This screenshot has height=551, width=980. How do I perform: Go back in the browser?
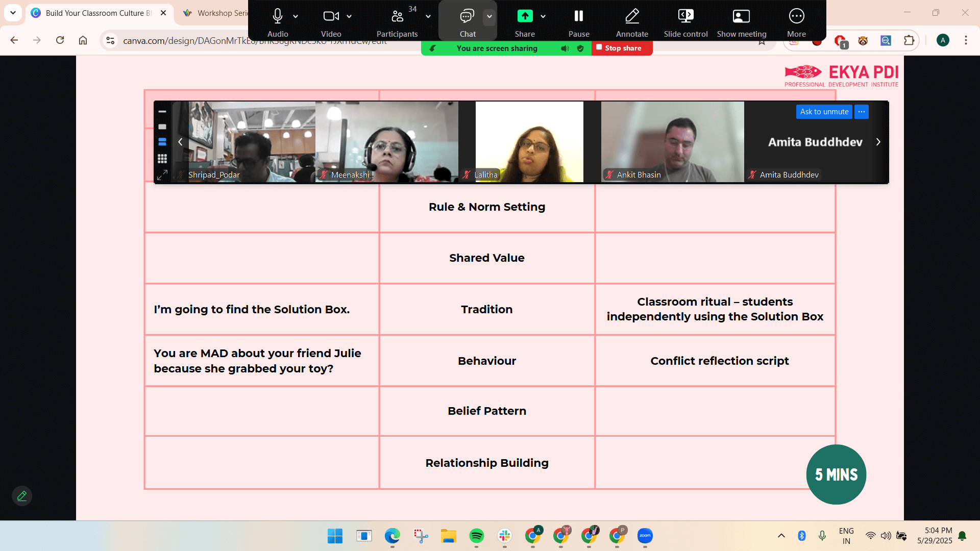[14, 40]
